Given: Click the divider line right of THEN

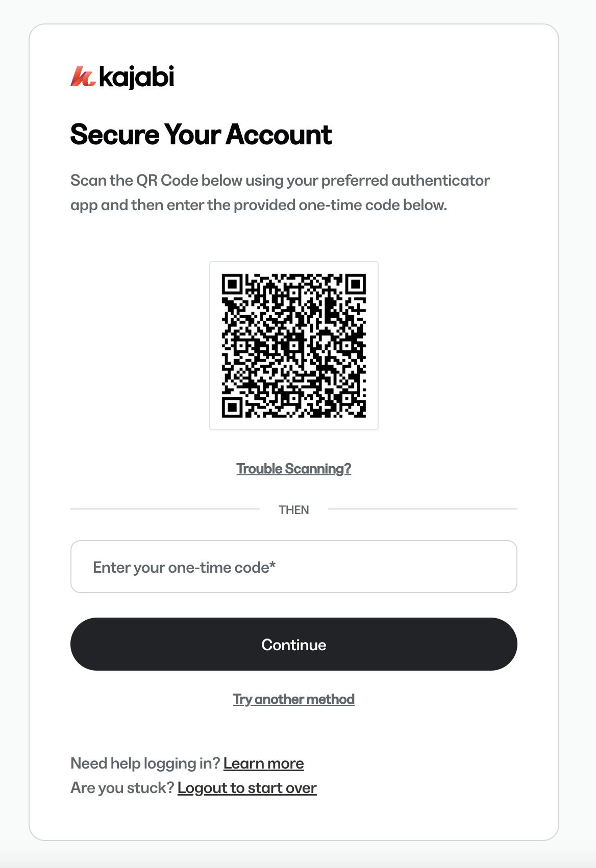Looking at the screenshot, I should [x=423, y=509].
